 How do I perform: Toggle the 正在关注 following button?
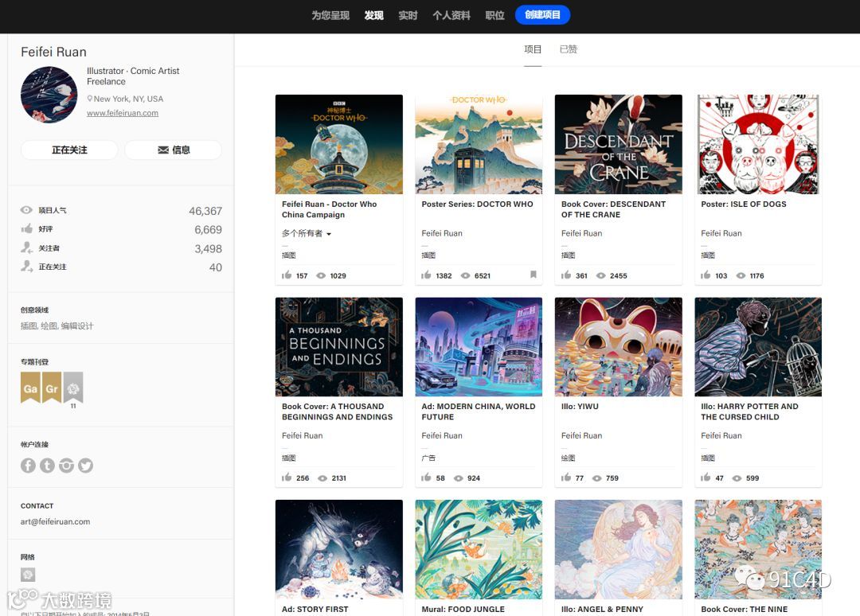[x=69, y=150]
